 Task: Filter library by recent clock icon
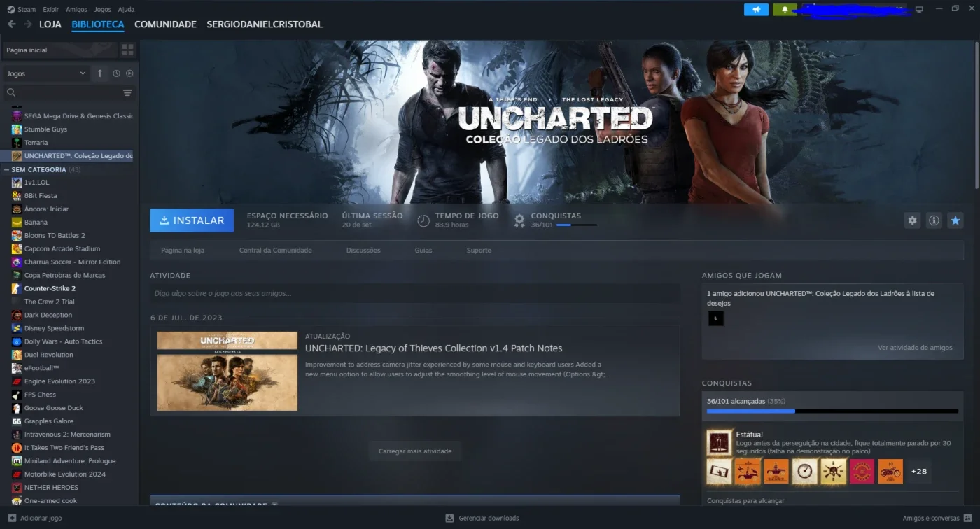point(116,73)
